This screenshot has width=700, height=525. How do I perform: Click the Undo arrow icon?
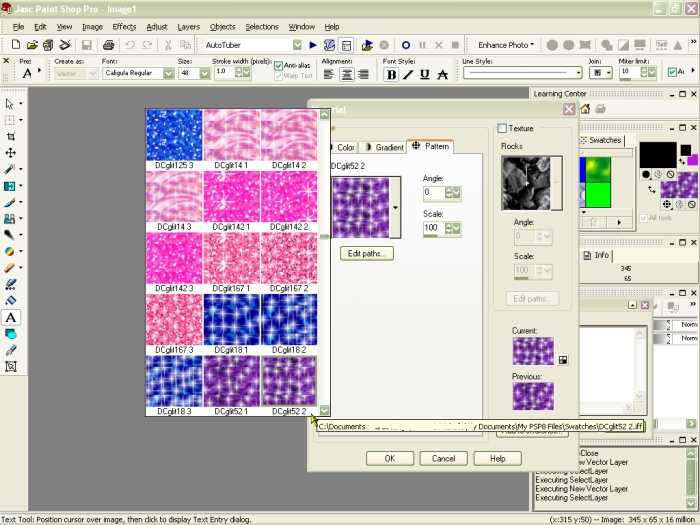coord(130,45)
